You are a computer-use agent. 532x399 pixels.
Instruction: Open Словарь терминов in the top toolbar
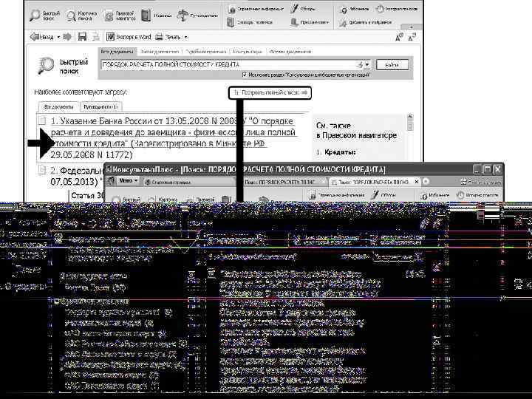coord(250,22)
